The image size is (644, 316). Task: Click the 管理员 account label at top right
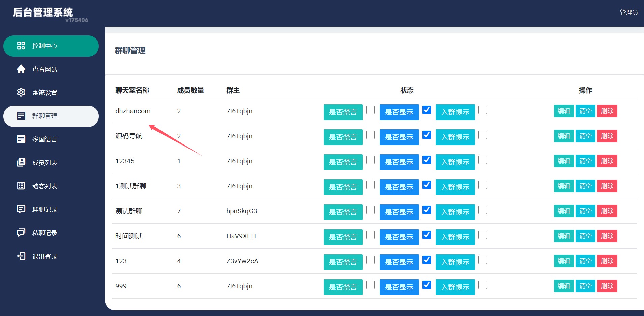coord(628,12)
